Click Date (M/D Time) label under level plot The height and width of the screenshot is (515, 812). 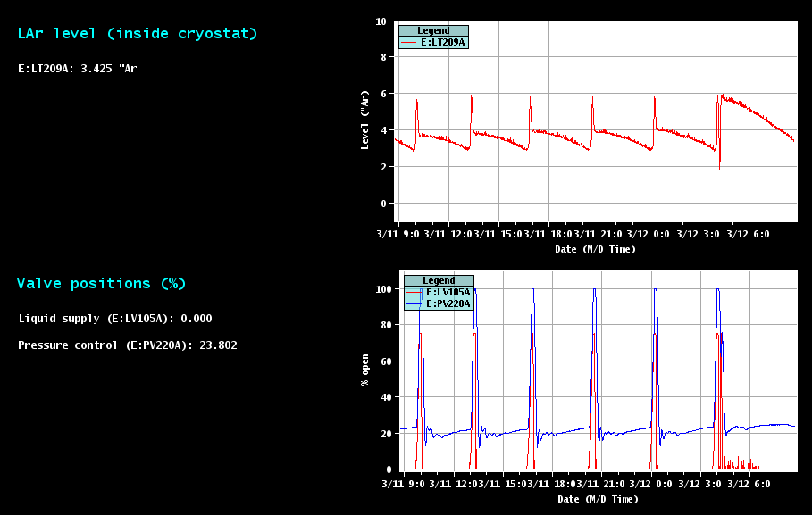595,249
